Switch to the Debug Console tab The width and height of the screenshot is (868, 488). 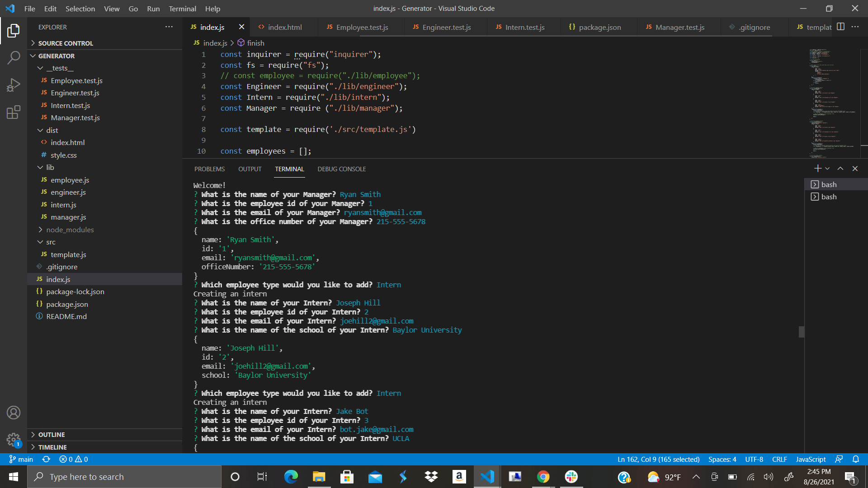(x=341, y=169)
